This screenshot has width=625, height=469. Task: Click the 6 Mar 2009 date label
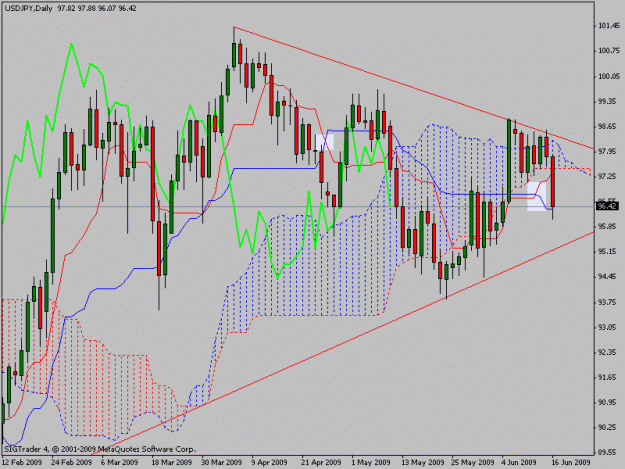[x=120, y=463]
